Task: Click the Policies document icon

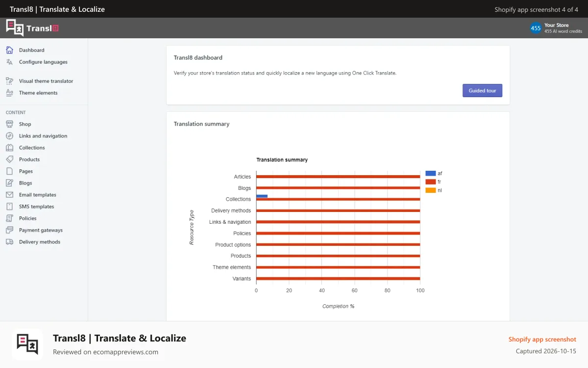Action: 9,218
